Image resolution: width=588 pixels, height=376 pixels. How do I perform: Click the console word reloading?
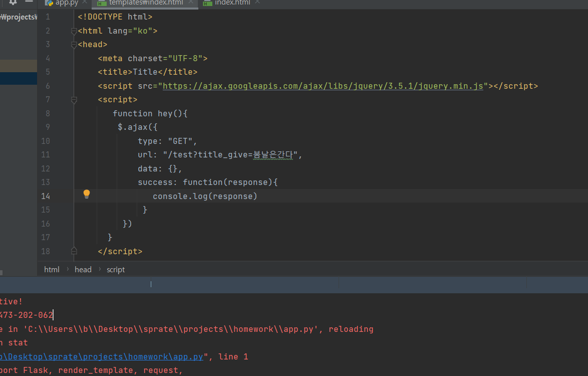[351, 329]
